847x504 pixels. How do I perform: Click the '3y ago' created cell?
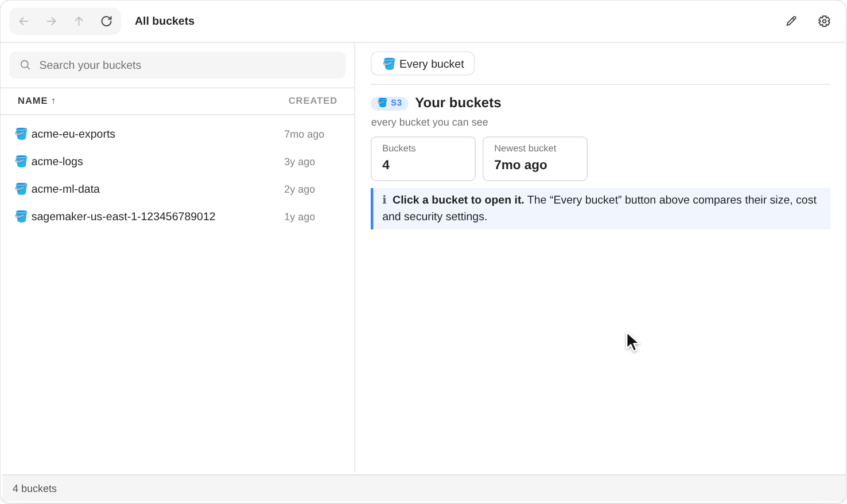click(300, 162)
